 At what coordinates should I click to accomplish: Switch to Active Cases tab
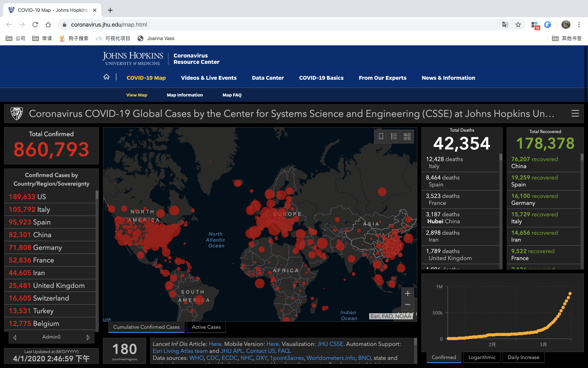[206, 327]
